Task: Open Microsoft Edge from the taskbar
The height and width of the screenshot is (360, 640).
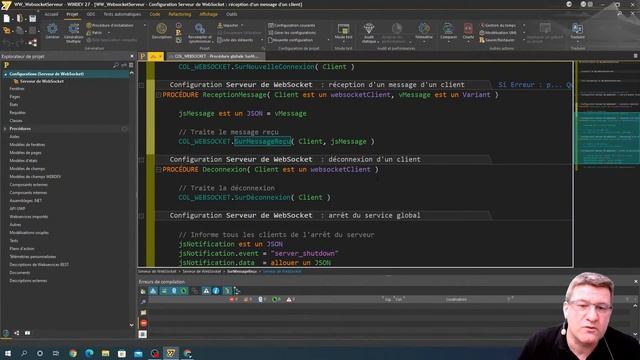Action: point(89,353)
